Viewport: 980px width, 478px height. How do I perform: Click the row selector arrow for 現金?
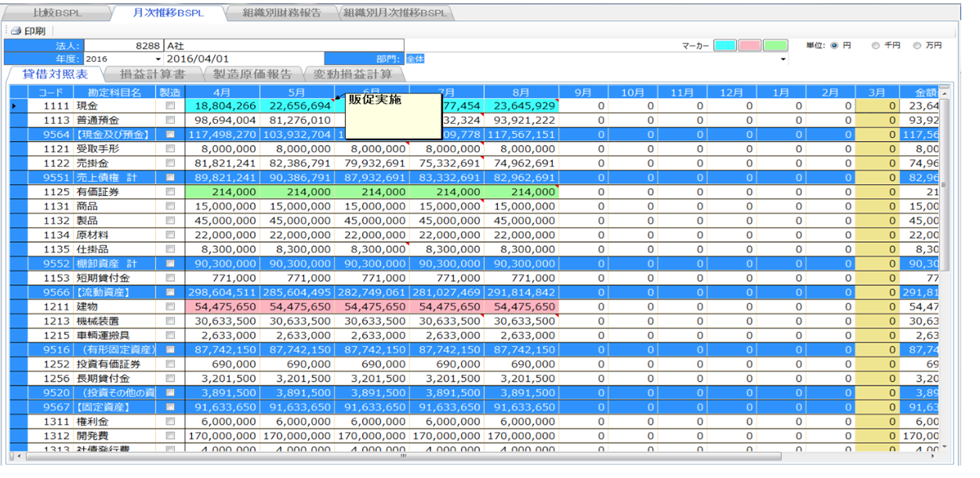pos(15,106)
